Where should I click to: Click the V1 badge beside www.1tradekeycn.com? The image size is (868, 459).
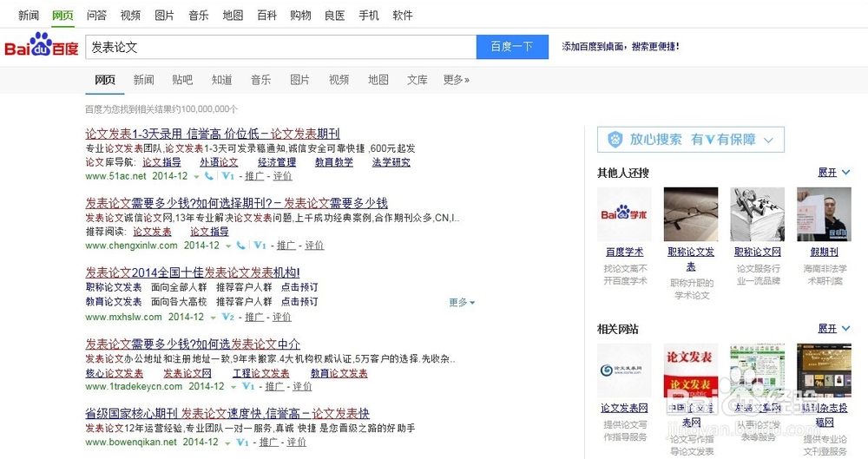pyautogui.click(x=248, y=386)
